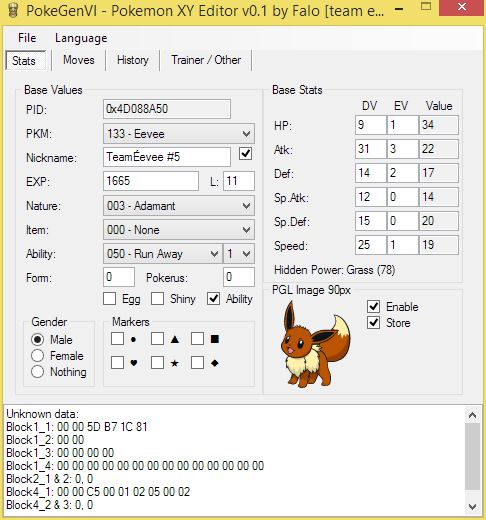Select the Male gender option
486x520 pixels.
click(37, 339)
